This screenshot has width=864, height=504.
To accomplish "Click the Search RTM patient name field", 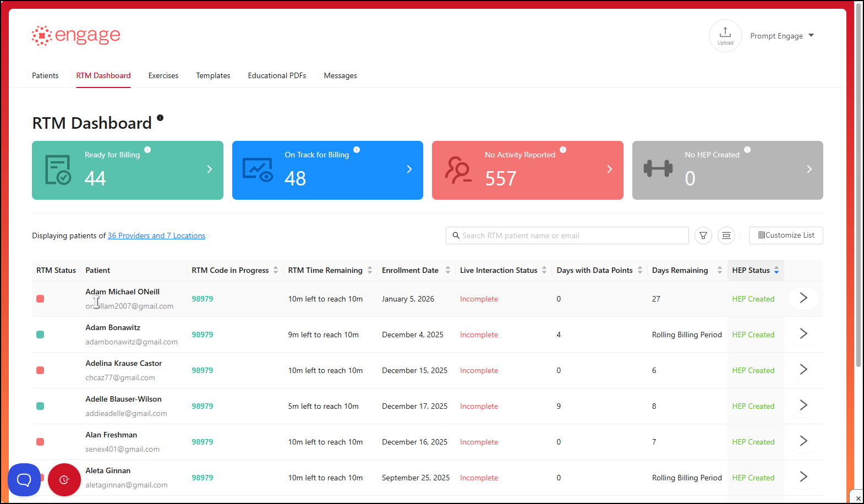I will 567,235.
